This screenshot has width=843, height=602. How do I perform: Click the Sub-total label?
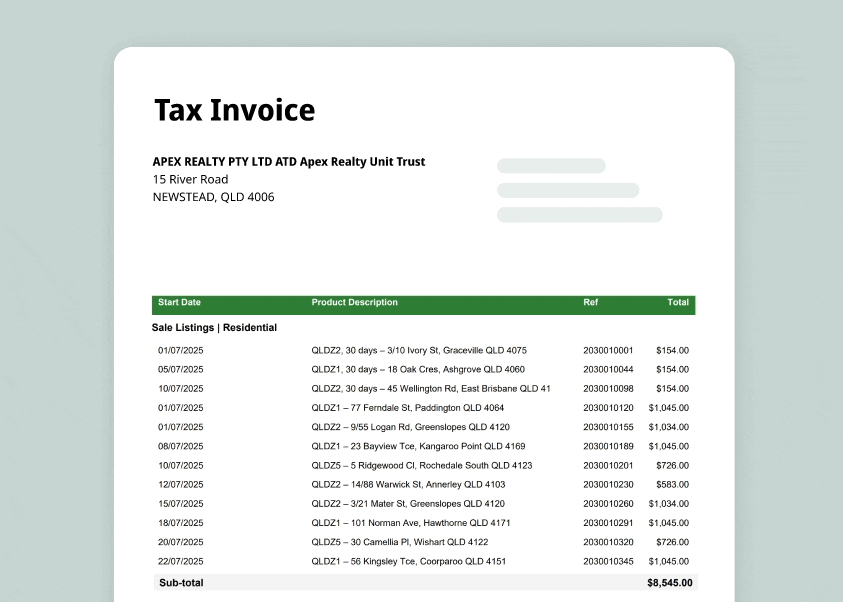pyautogui.click(x=181, y=583)
